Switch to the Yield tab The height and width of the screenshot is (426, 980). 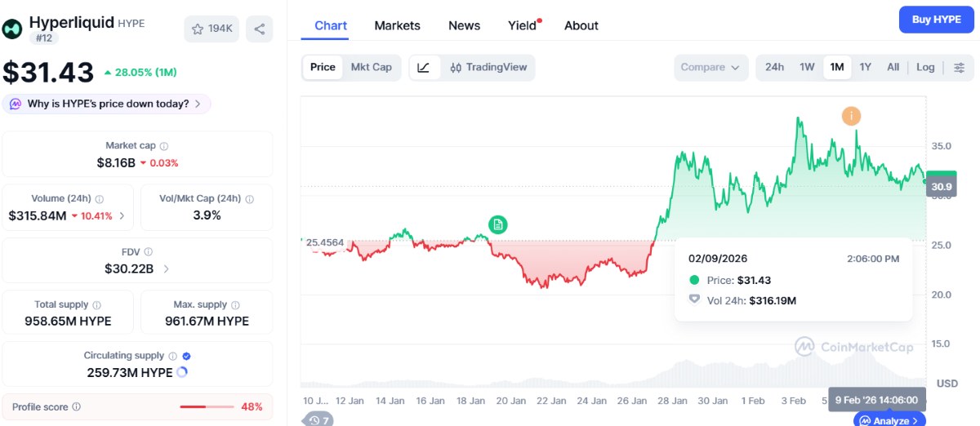[523, 26]
